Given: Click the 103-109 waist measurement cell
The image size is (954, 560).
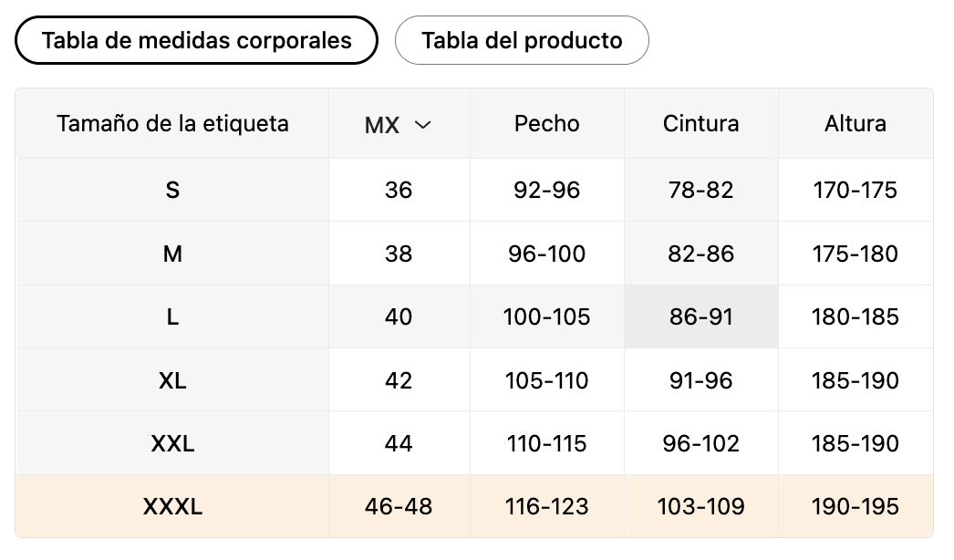Looking at the screenshot, I should click(x=700, y=506).
